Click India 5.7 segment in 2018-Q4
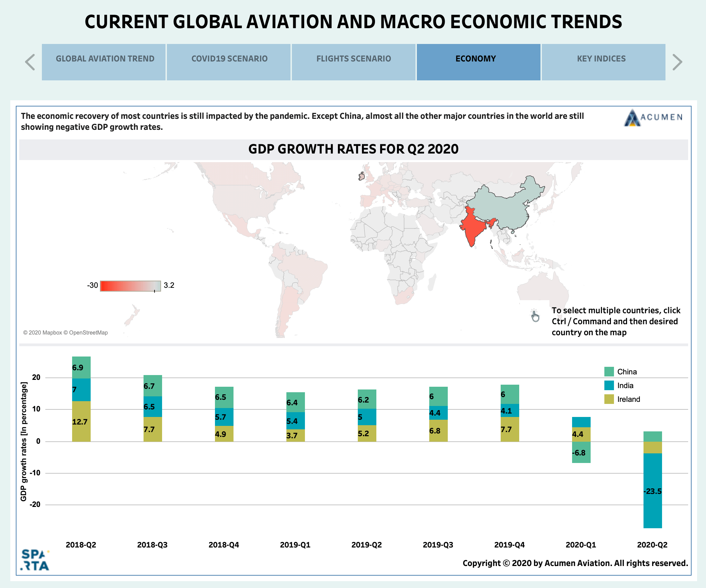This screenshot has height=588, width=706. [x=224, y=417]
